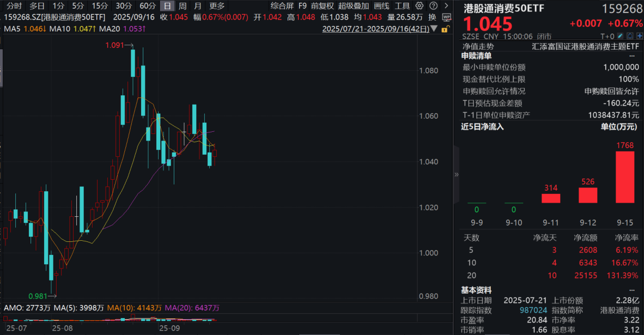Switch the 前复权 price adjustment mode

[x=323, y=6]
